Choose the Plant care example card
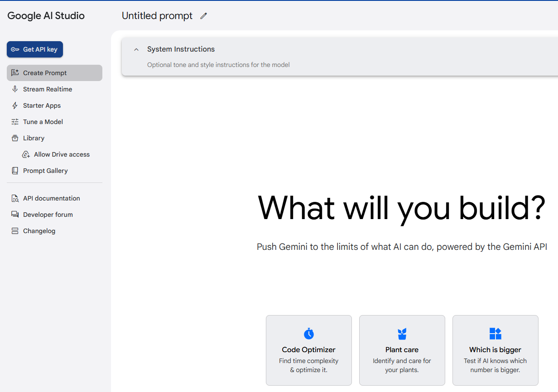The height and width of the screenshot is (392, 558). (402, 350)
